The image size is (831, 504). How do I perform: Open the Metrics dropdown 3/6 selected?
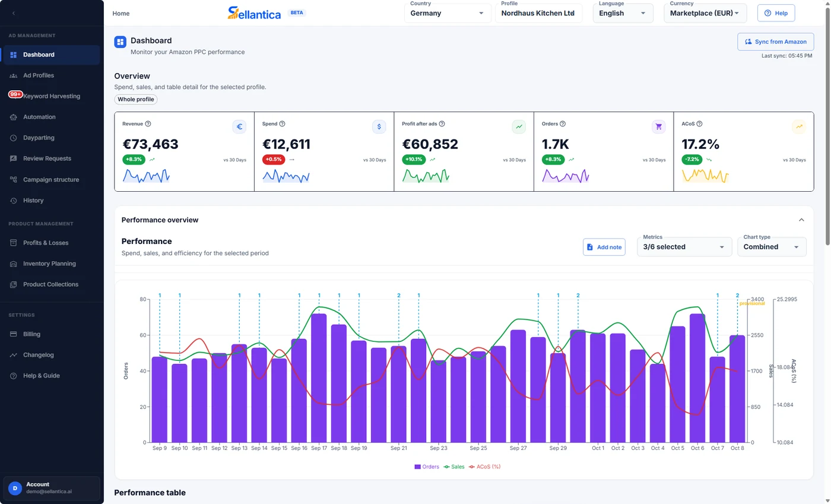(x=684, y=247)
